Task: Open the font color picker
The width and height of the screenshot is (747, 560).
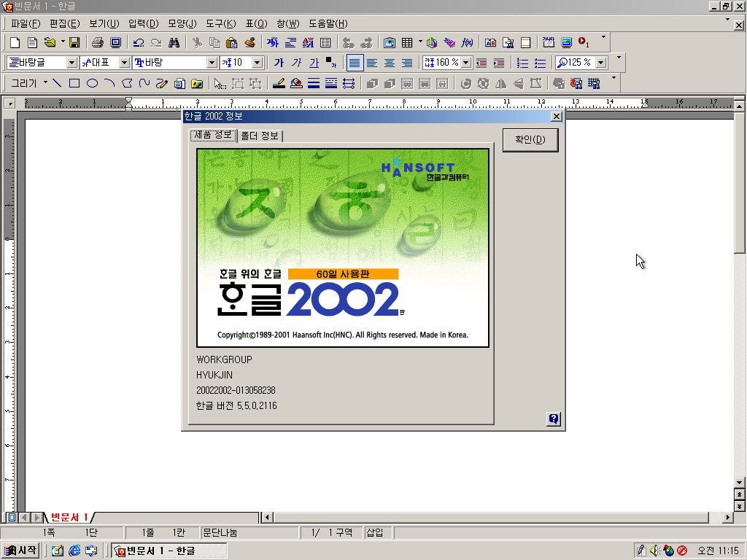Action: pyautogui.click(x=330, y=62)
